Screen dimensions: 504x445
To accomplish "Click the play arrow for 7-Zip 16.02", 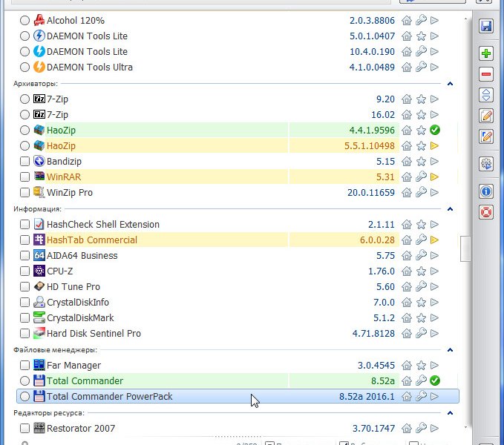I will tap(434, 115).
